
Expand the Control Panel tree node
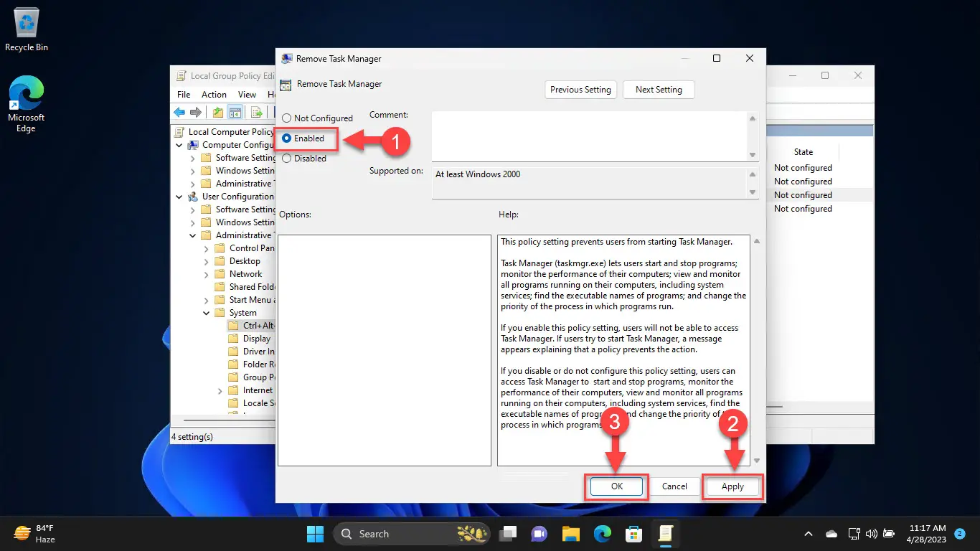[x=207, y=248]
